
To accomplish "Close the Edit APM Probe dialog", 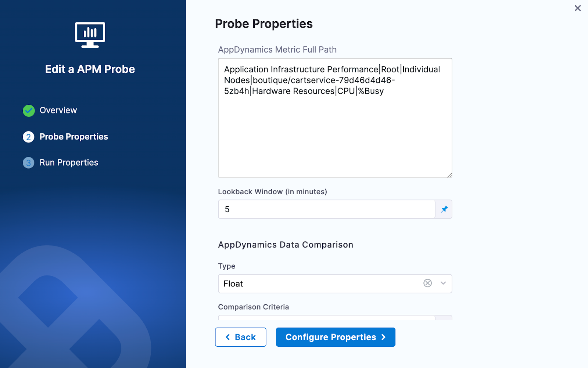I will pos(578,8).
